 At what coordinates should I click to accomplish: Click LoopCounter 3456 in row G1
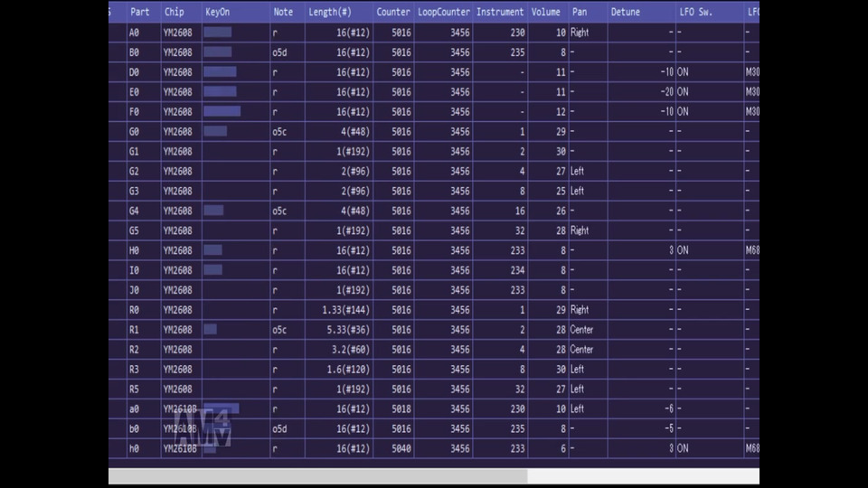[x=460, y=152]
